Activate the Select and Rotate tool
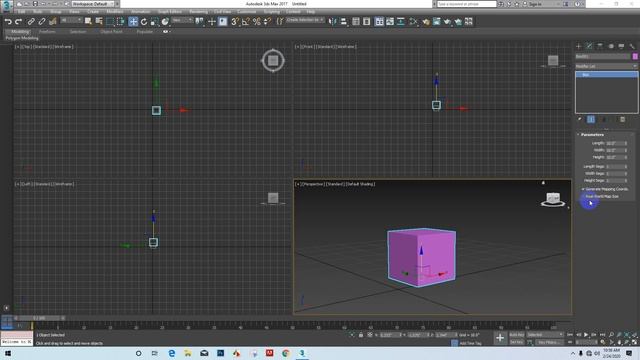This screenshot has width=640, height=360. [x=144, y=22]
